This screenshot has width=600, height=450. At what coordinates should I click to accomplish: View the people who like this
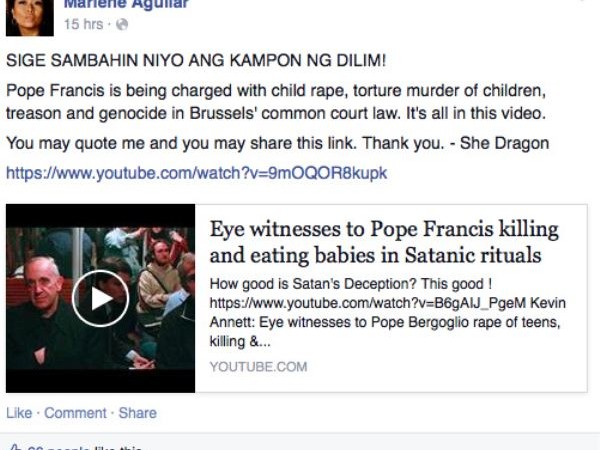tap(85, 448)
